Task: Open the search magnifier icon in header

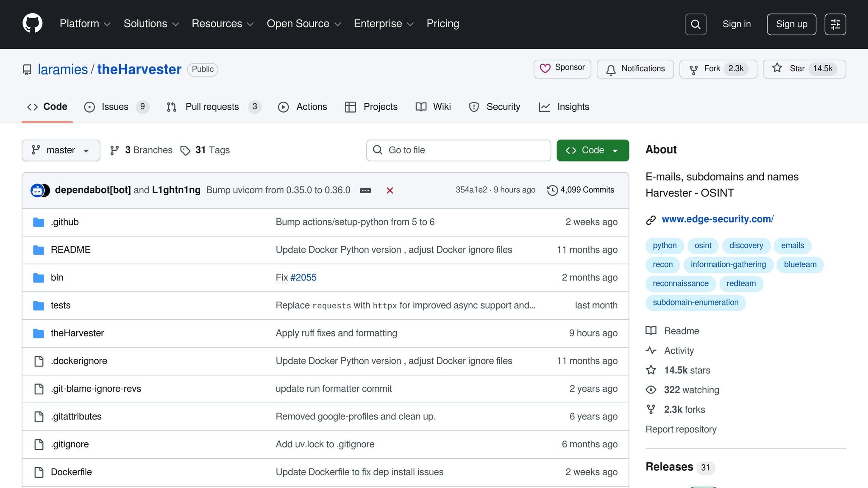Action: (696, 24)
